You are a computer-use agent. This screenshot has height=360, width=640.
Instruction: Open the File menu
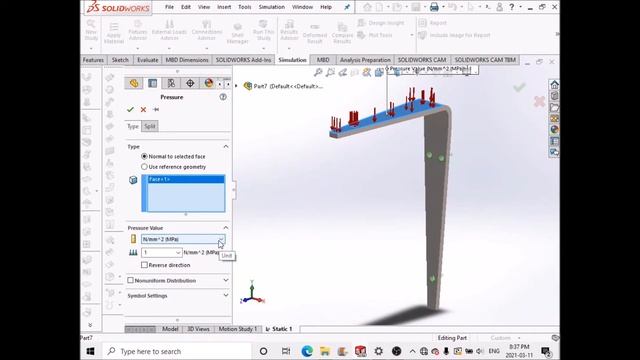[x=169, y=7]
